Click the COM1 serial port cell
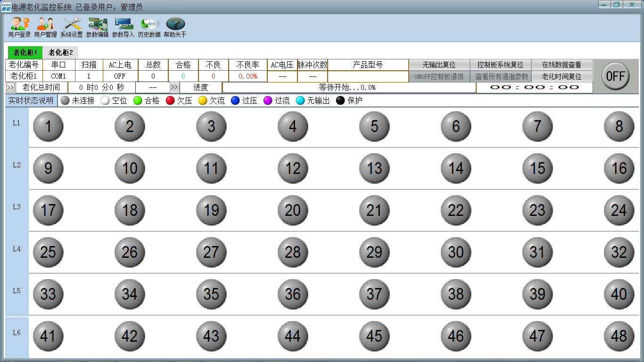The width and height of the screenshot is (644, 362). (58, 76)
